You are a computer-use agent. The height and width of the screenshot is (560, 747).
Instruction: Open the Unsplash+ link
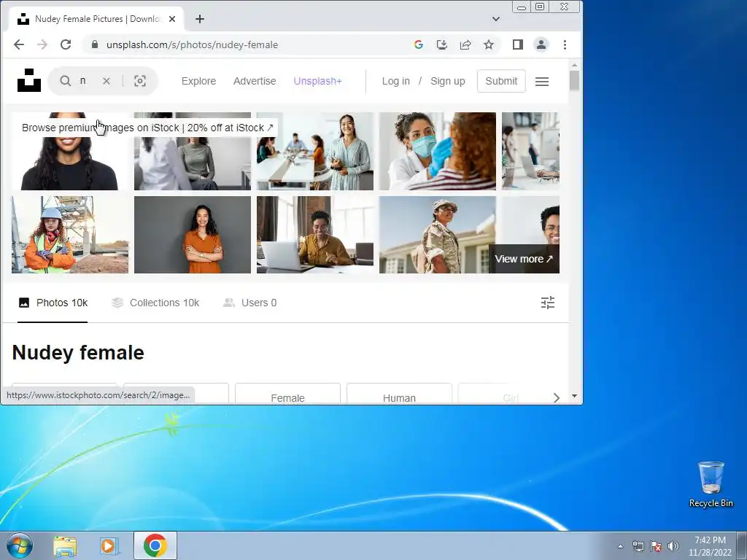click(318, 81)
